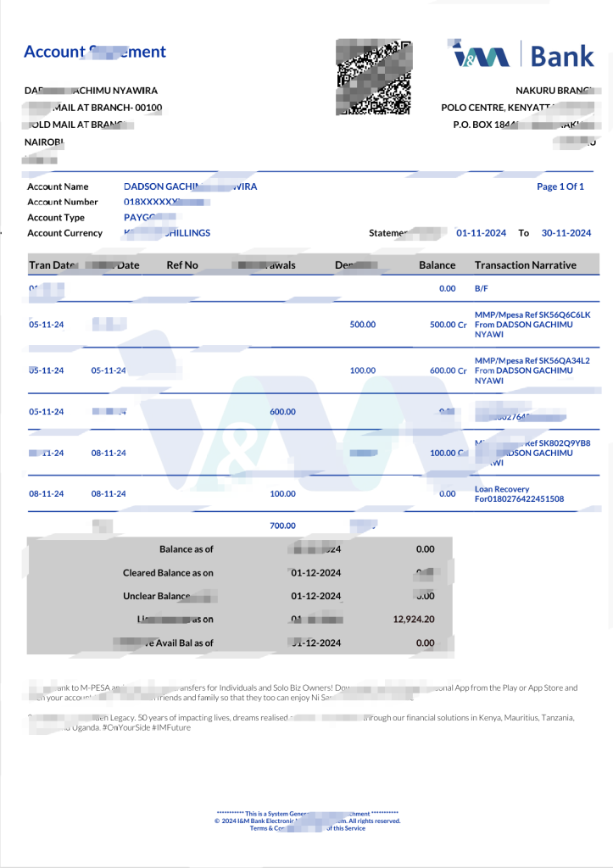Click the 12,924.20 amount in summary
The image size is (613, 868).
point(414,620)
